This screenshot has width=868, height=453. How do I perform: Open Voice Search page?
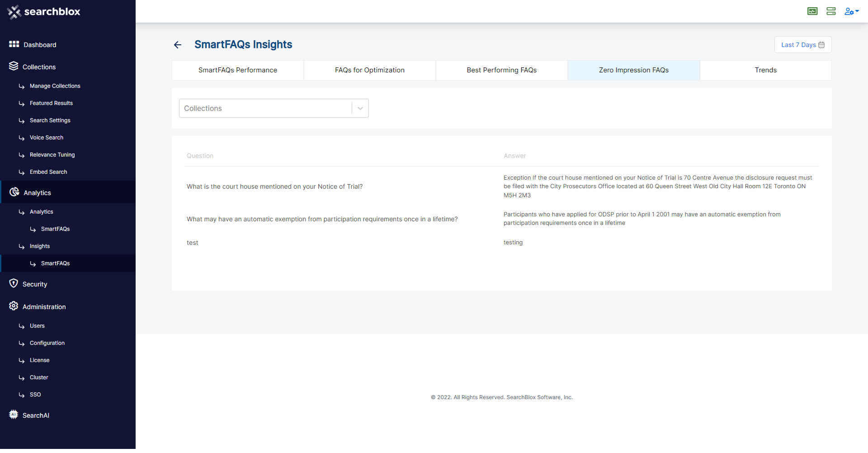[47, 138]
